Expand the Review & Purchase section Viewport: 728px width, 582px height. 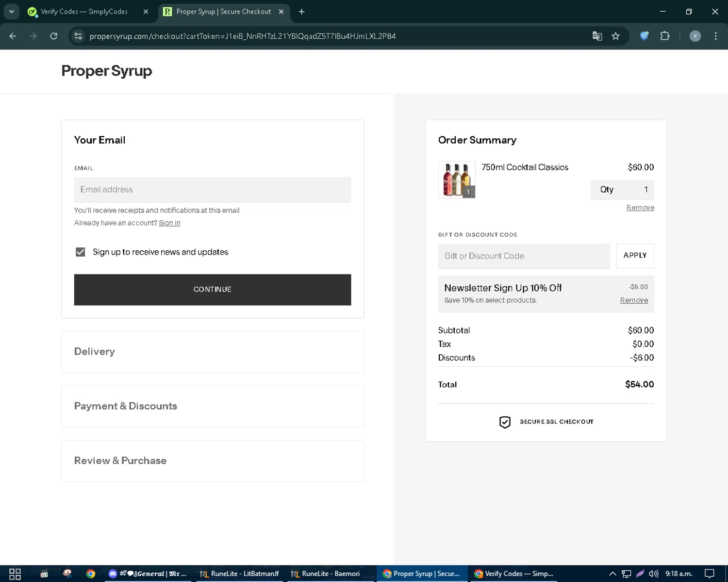[x=213, y=461]
